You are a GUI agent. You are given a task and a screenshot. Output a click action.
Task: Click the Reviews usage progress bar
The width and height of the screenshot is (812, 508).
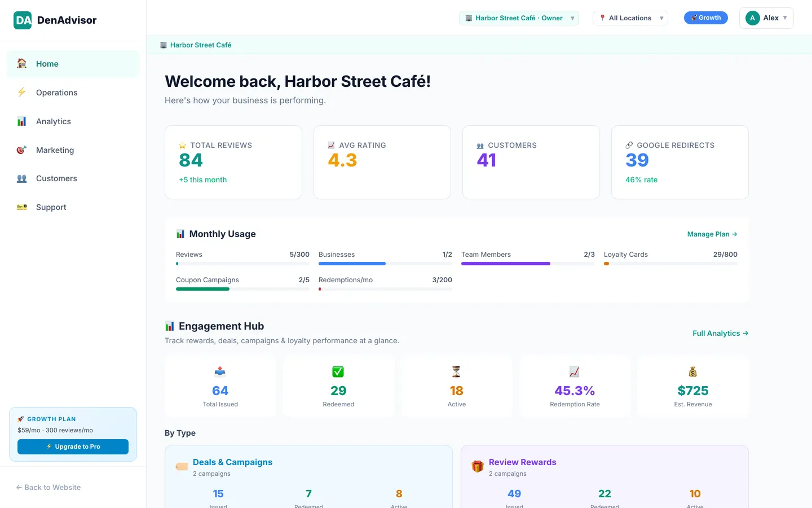click(242, 264)
